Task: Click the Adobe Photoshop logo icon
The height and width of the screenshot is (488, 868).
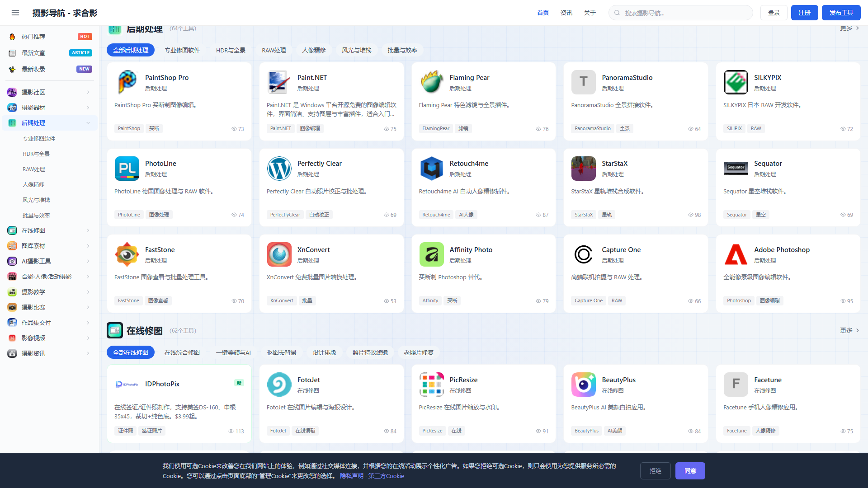Action: click(x=736, y=254)
